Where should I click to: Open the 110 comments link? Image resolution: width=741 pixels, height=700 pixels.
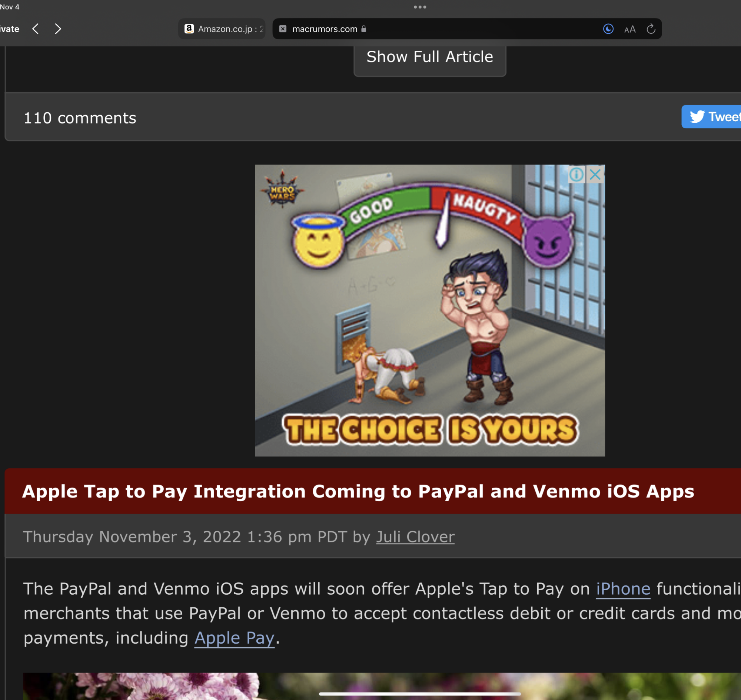80,118
